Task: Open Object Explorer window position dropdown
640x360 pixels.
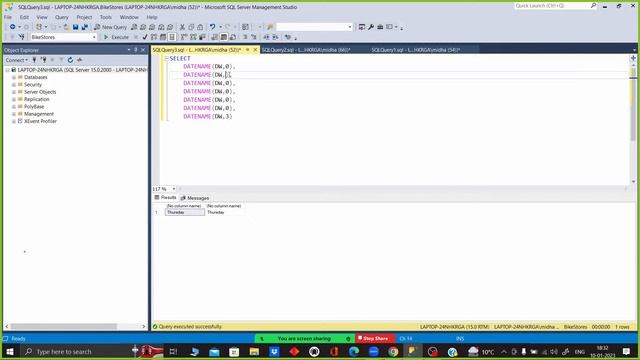Action: [129, 50]
